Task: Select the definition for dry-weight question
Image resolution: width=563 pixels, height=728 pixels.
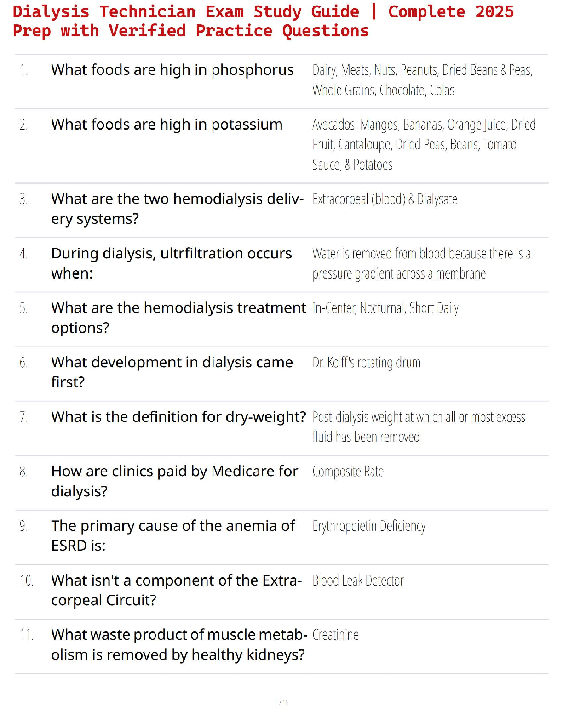Action: point(178,417)
